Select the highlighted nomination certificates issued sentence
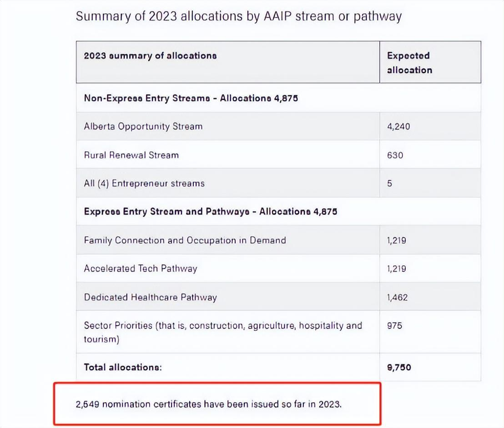 (x=208, y=404)
